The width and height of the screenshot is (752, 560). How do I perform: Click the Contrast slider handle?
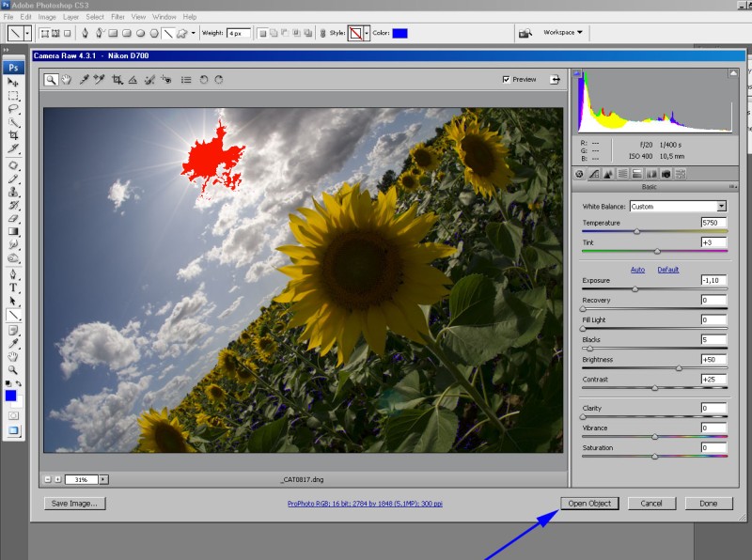(x=654, y=388)
